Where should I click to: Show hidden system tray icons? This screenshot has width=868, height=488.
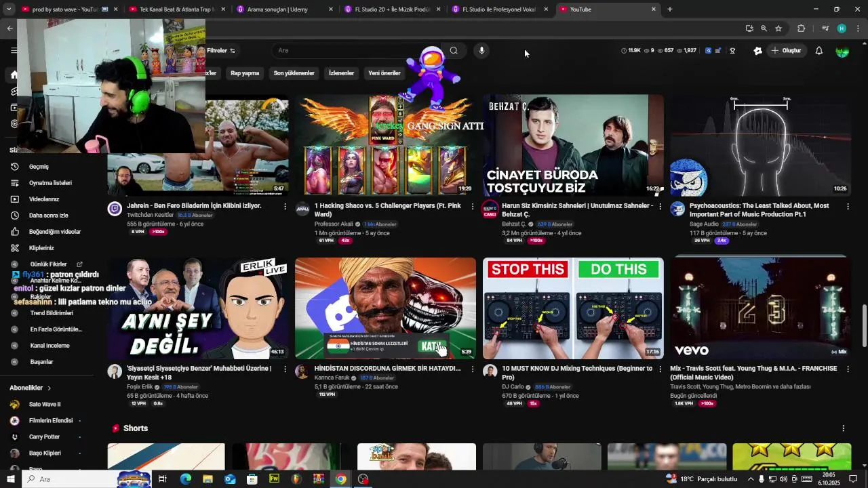[750, 479]
